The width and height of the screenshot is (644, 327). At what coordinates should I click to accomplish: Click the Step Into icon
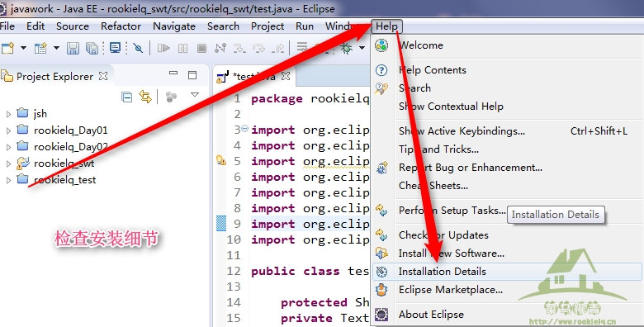pyautogui.click(x=239, y=49)
